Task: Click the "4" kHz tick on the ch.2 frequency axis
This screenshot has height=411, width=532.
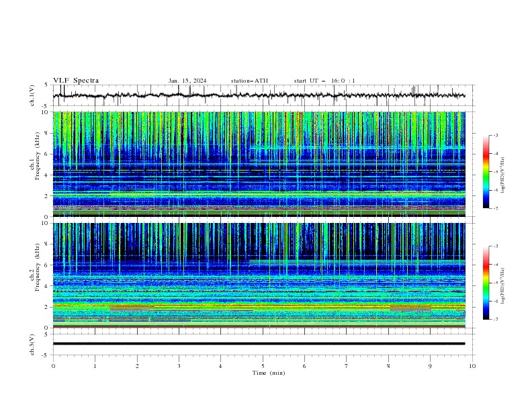Action: pyautogui.click(x=47, y=286)
